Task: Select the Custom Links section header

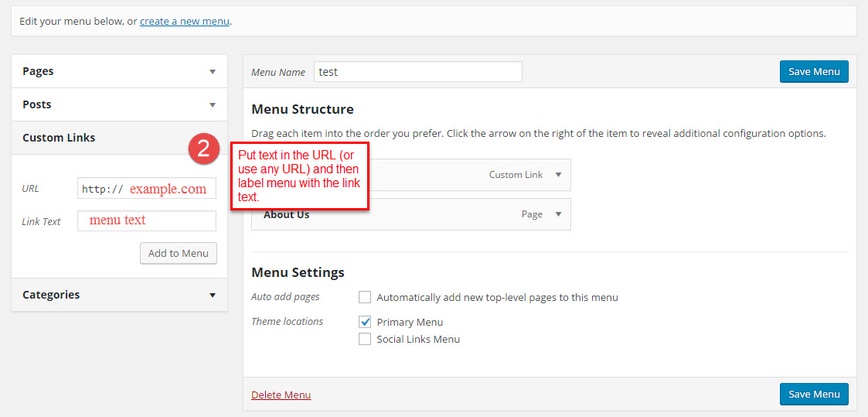Action: (60, 138)
